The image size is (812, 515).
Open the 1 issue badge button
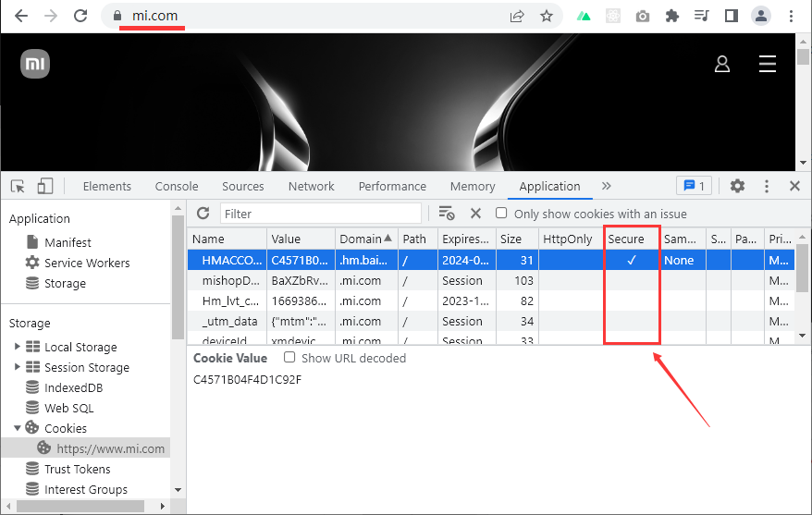point(694,186)
